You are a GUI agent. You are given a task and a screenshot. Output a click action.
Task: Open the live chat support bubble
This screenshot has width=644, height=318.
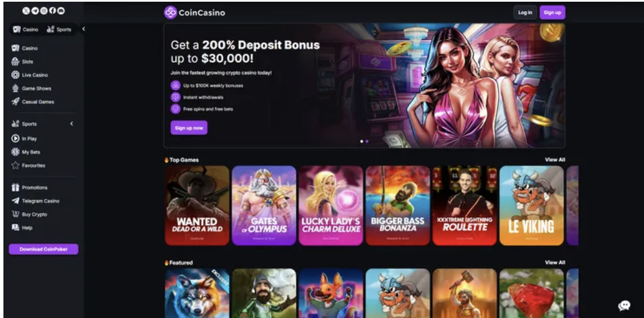[624, 305]
